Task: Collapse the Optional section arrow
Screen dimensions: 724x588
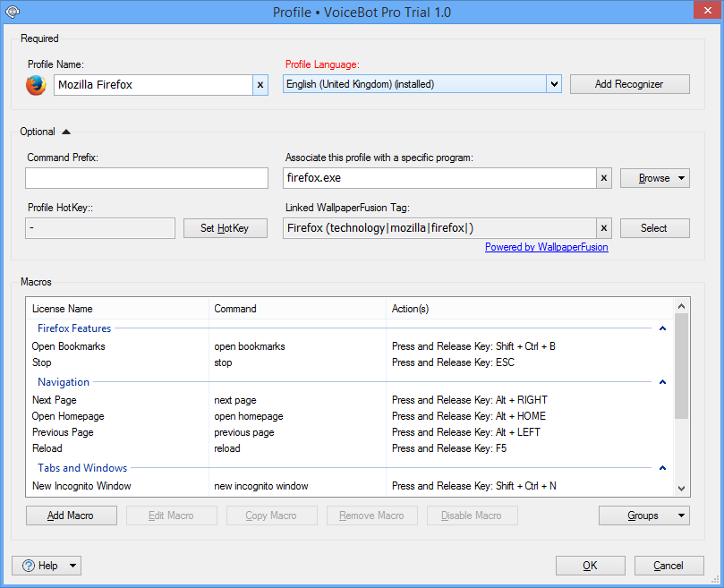Action: pyautogui.click(x=66, y=132)
